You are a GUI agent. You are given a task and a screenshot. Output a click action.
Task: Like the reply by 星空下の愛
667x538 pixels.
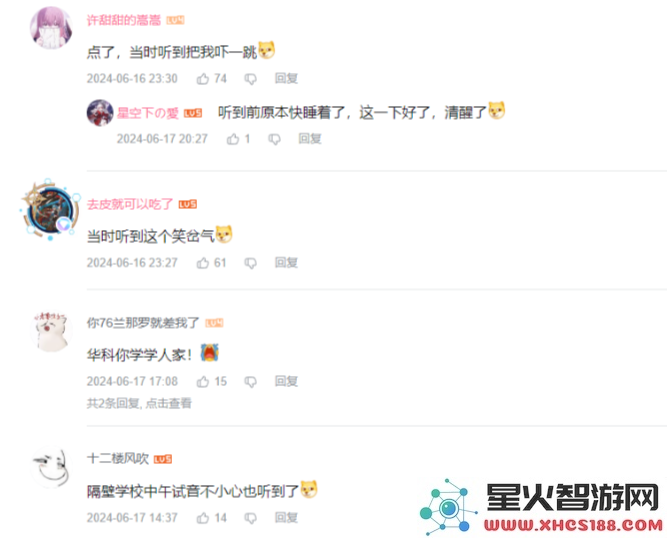pos(233,139)
